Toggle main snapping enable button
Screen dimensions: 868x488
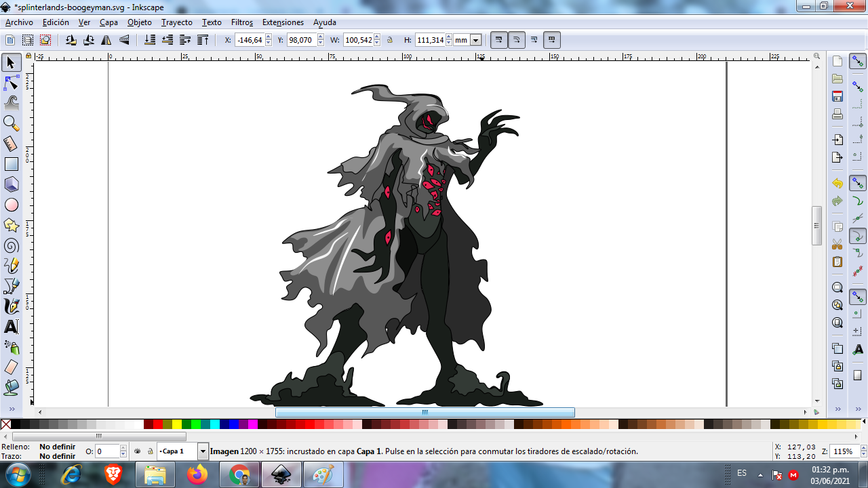pos(858,62)
